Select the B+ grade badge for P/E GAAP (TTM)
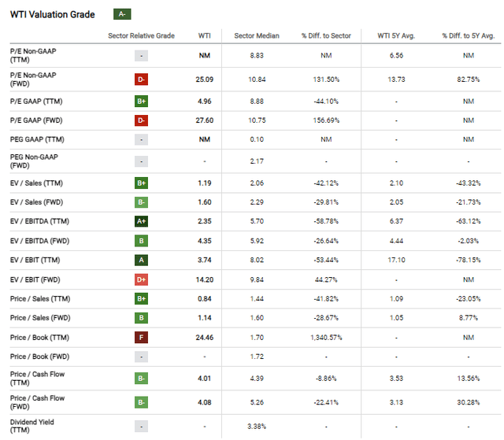The height and width of the screenshot is (440, 504). pyautogui.click(x=142, y=100)
